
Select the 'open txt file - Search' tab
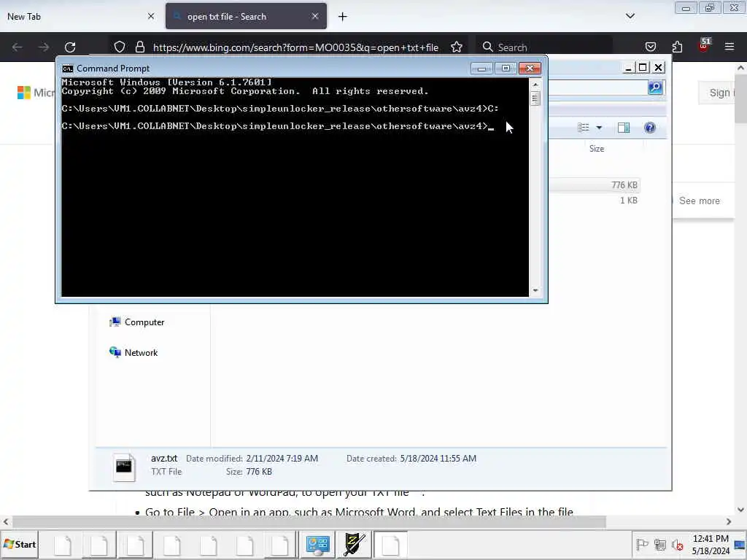pos(247,16)
